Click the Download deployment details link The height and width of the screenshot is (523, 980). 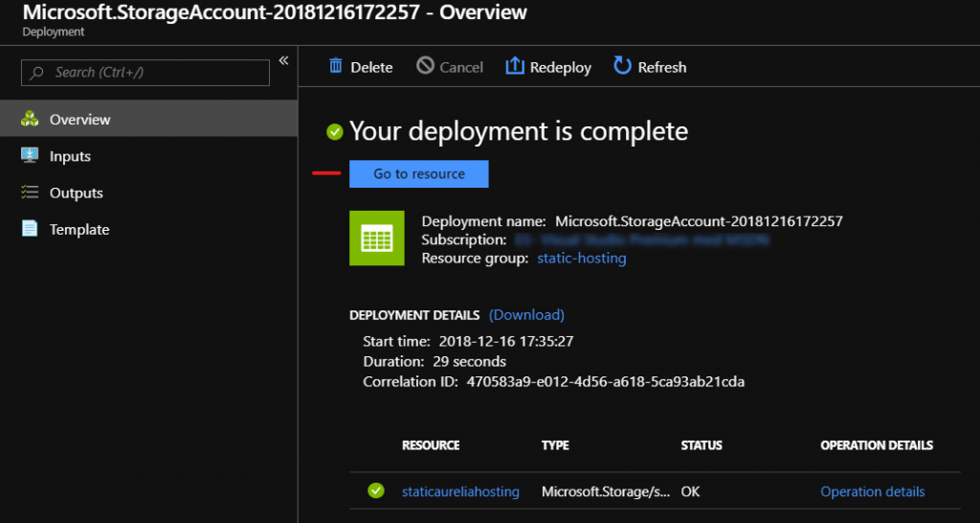click(526, 314)
